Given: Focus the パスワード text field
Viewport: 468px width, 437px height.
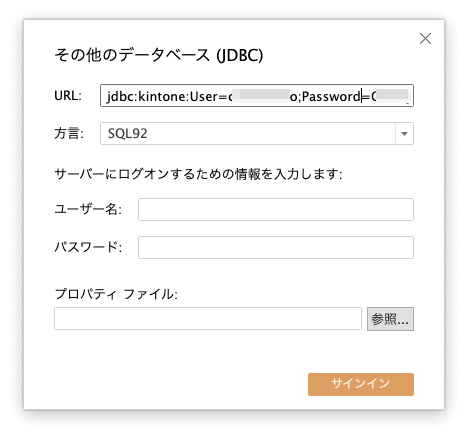Looking at the screenshot, I should tap(276, 247).
